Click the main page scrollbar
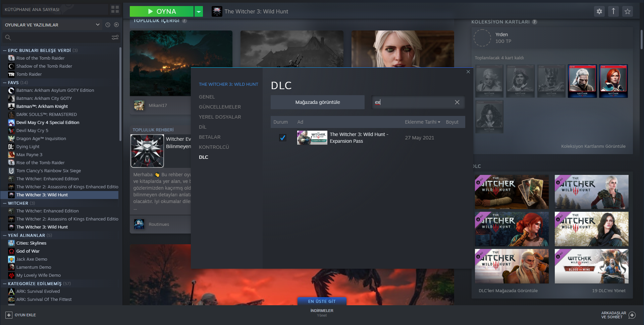The height and width of the screenshot is (325, 644). (642, 40)
